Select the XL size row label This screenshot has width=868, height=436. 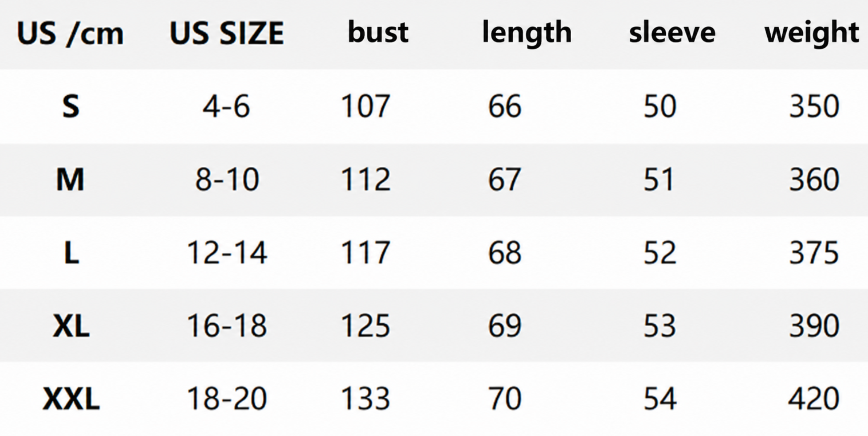click(71, 326)
